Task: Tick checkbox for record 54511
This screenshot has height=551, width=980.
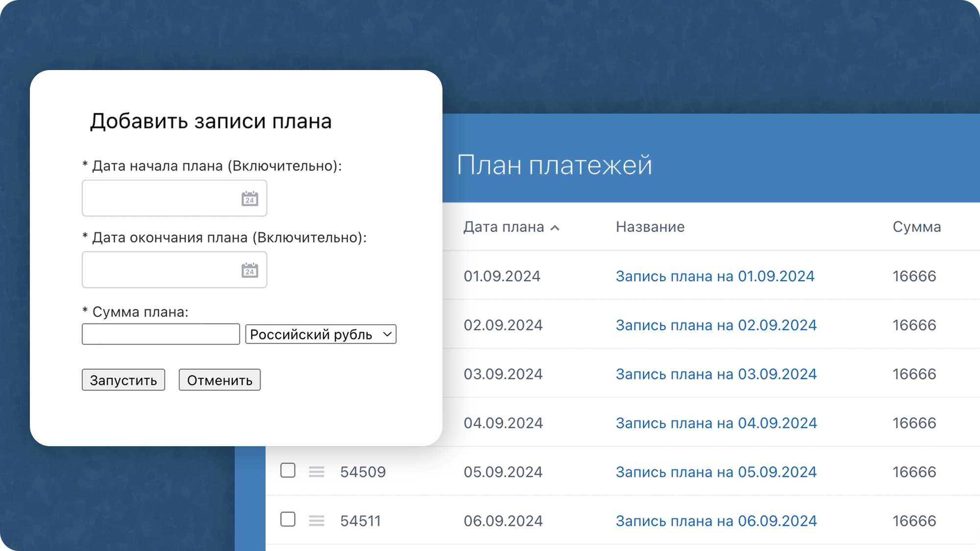Action: [x=288, y=519]
